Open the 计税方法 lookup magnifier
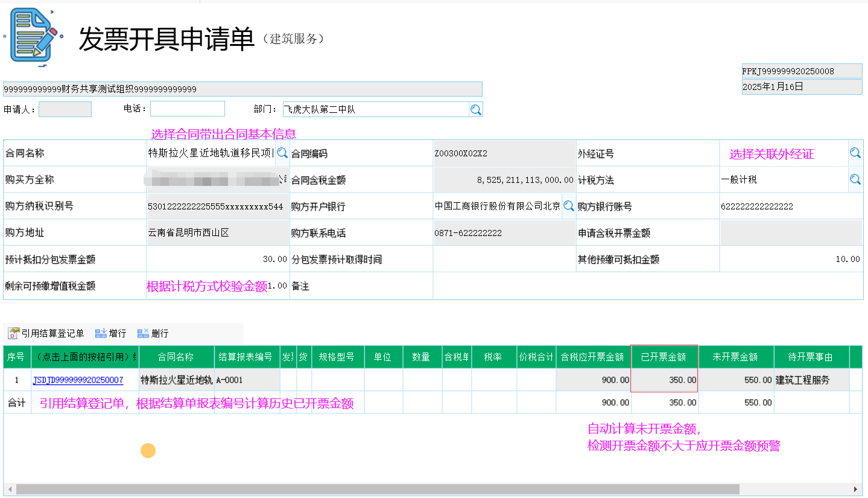Viewport: 868px width, 498px height. point(855,179)
